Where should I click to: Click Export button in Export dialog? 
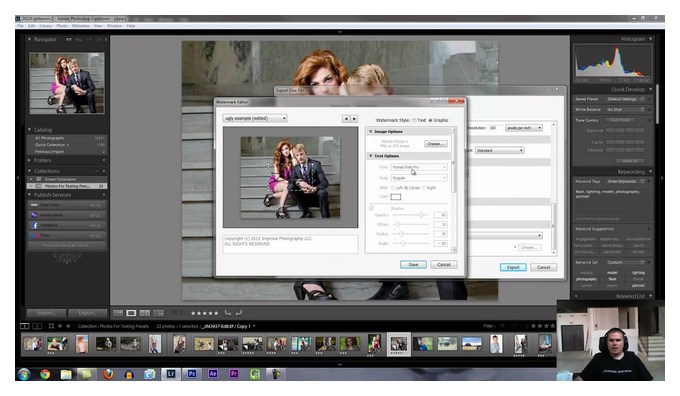click(513, 267)
